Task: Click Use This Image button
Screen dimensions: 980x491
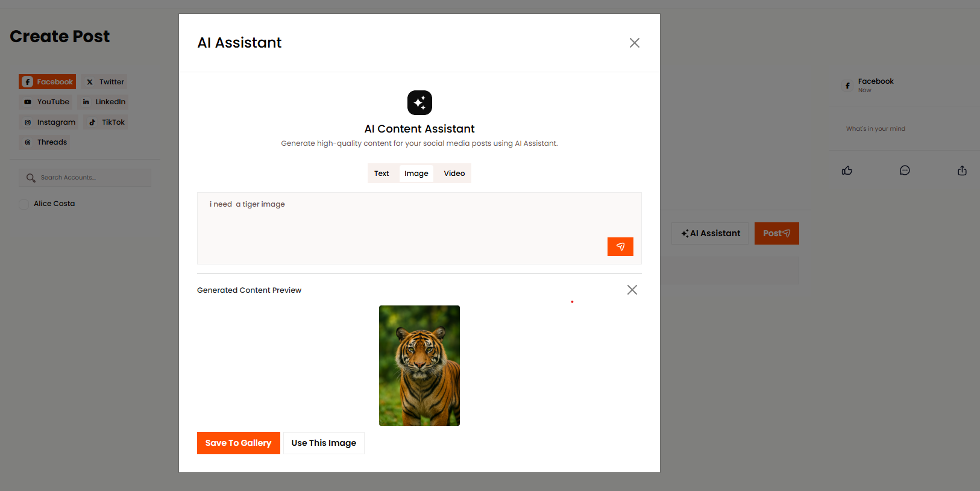Action: [324, 443]
